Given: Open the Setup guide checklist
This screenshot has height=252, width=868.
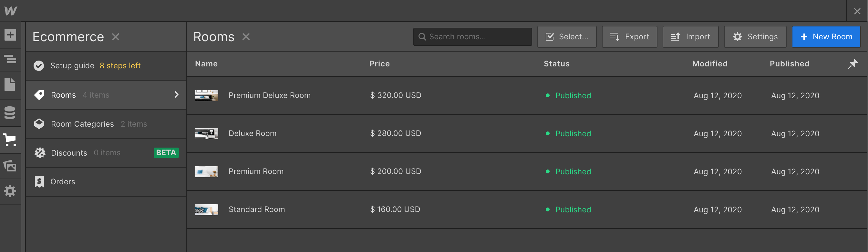Looking at the screenshot, I should tap(87, 66).
